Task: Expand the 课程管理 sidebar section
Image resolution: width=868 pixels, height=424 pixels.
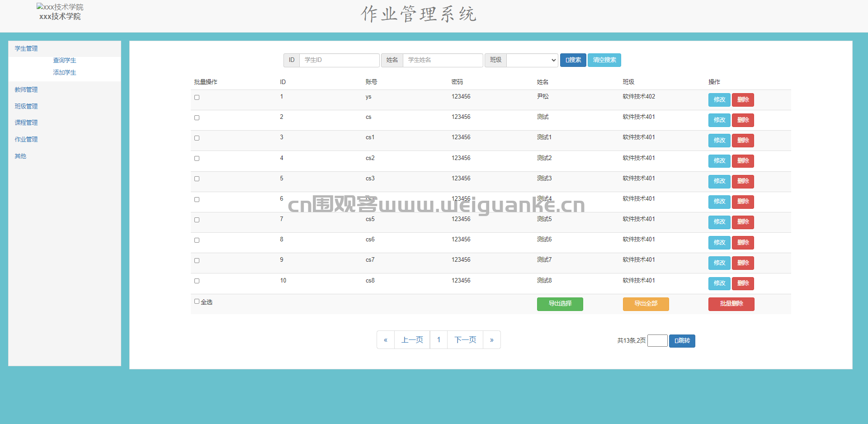Action: click(26, 122)
